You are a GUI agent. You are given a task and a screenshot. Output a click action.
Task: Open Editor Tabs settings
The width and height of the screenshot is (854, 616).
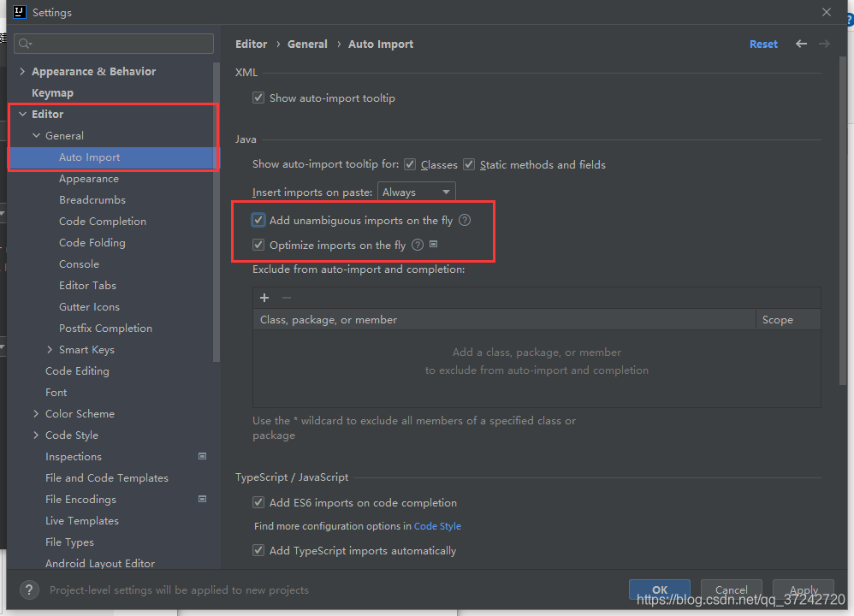(x=87, y=286)
